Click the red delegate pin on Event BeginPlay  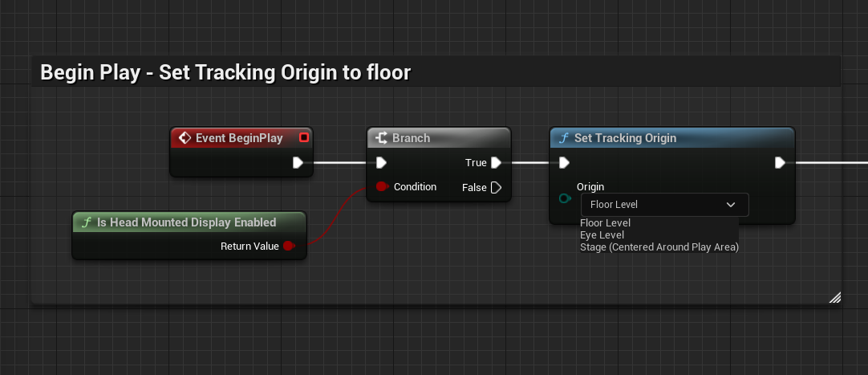click(x=303, y=138)
